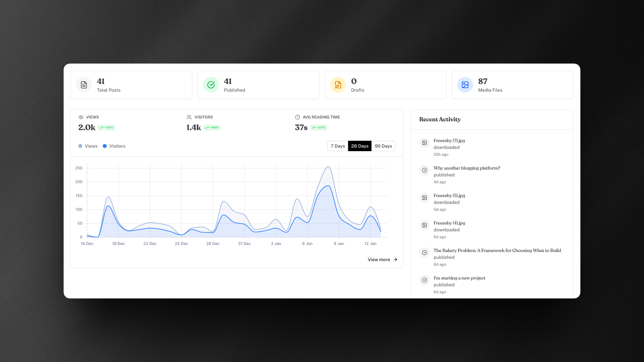Click the published checkmark icon for I'm starting a new project
Screen dimensions: 644x362
424,280
